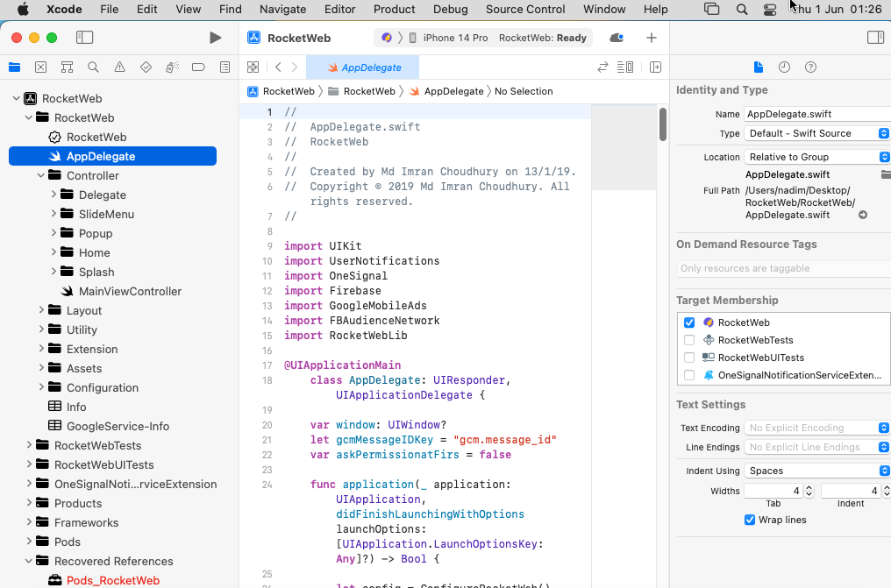Image resolution: width=891 pixels, height=588 pixels.
Task: Go forward in editor history
Action: point(295,67)
